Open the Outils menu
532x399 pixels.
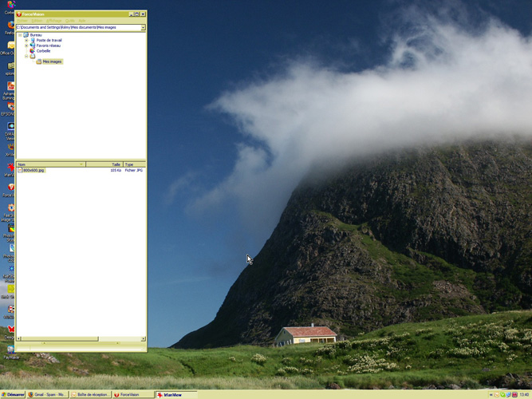pyautogui.click(x=70, y=21)
